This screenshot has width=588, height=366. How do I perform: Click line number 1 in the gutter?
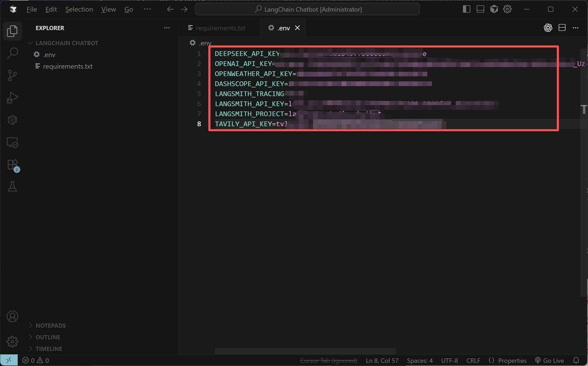click(199, 54)
